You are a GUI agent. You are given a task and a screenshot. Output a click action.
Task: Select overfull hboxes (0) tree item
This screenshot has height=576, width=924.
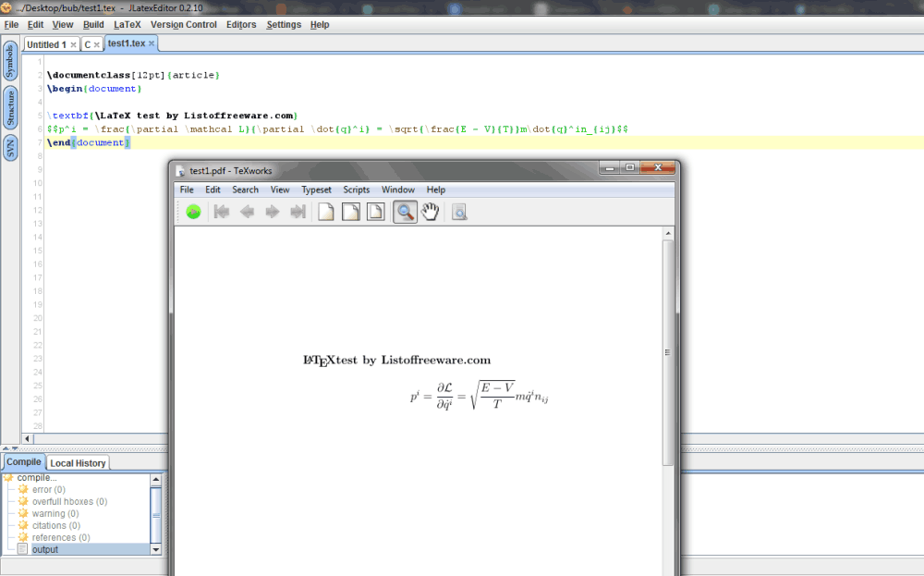click(x=69, y=502)
